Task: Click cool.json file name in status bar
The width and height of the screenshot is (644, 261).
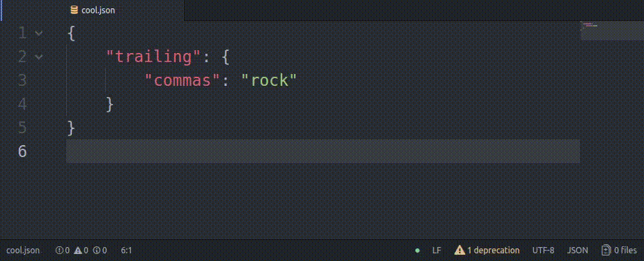Action: (23, 250)
